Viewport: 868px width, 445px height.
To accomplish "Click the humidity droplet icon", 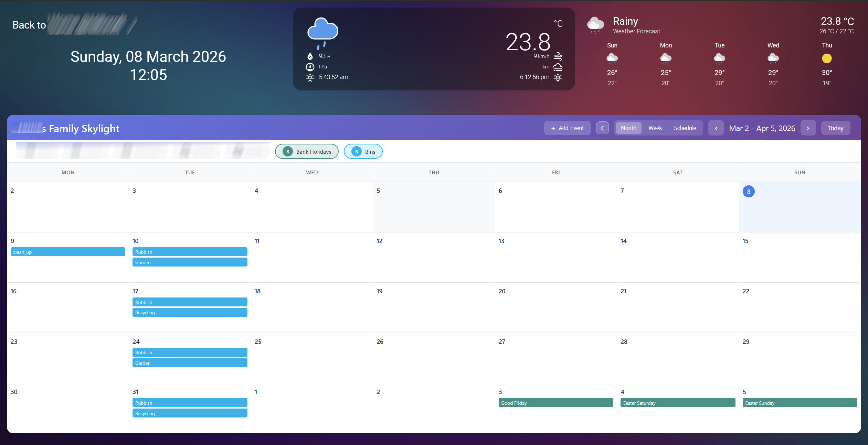I will (x=310, y=56).
